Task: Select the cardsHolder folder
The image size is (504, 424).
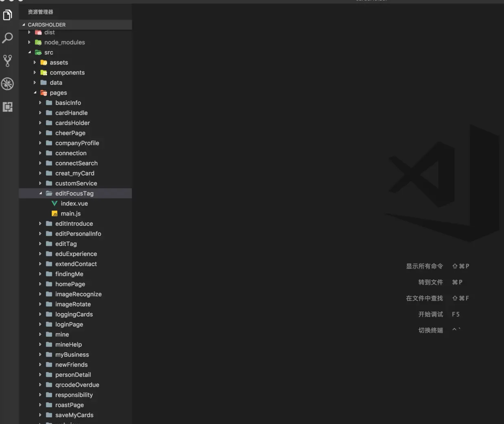Action: (76, 123)
